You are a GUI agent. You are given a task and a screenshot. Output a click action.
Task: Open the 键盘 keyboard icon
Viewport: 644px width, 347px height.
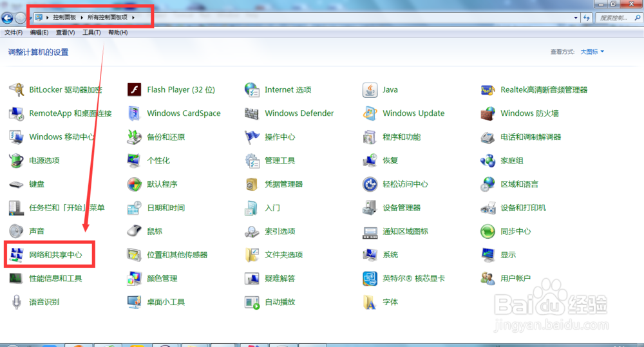pyautogui.click(x=17, y=184)
